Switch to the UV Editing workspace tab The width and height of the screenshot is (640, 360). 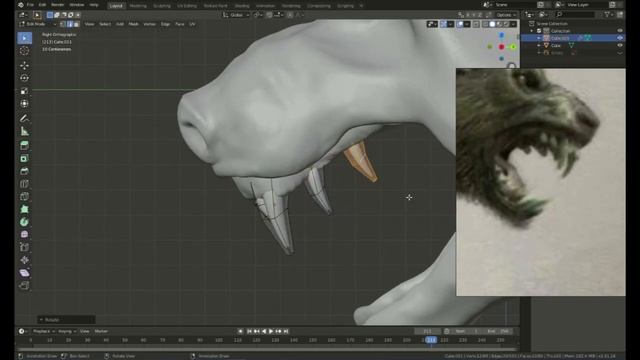point(187,6)
